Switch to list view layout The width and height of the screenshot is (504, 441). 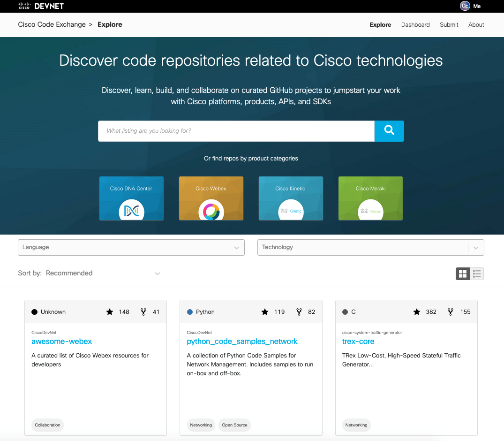[477, 274]
